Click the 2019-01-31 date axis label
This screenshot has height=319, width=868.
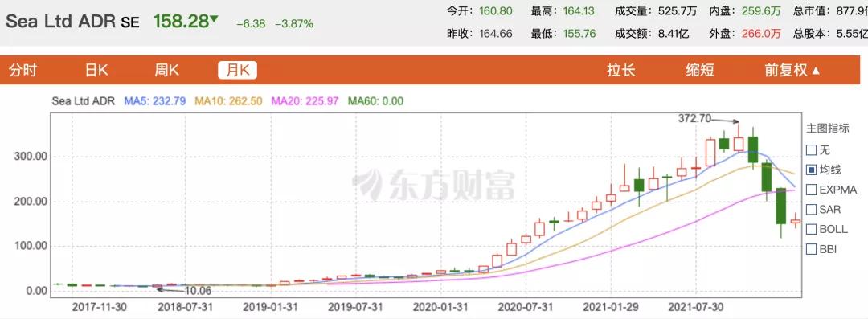click(270, 307)
